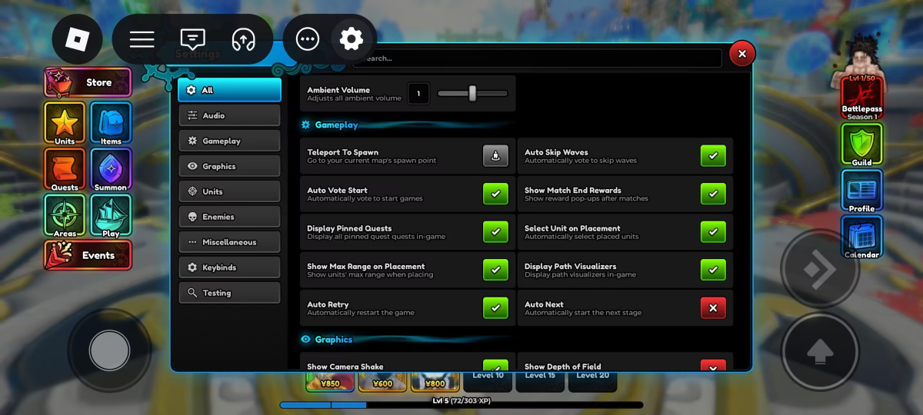Image resolution: width=923 pixels, height=415 pixels.
Task: Open the Units star icon
Action: coord(65,123)
